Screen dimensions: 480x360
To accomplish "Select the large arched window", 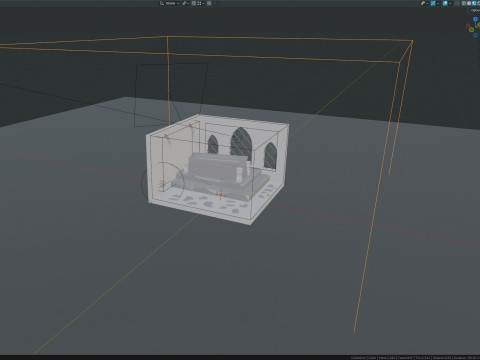I will tap(241, 144).
